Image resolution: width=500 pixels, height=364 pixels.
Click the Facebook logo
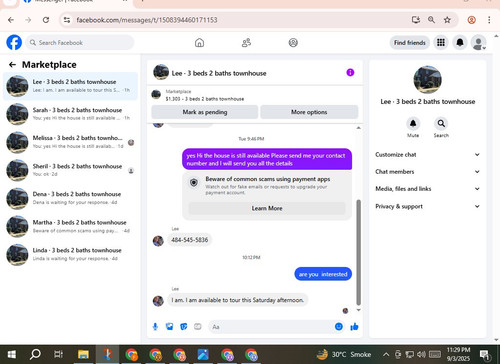14,43
